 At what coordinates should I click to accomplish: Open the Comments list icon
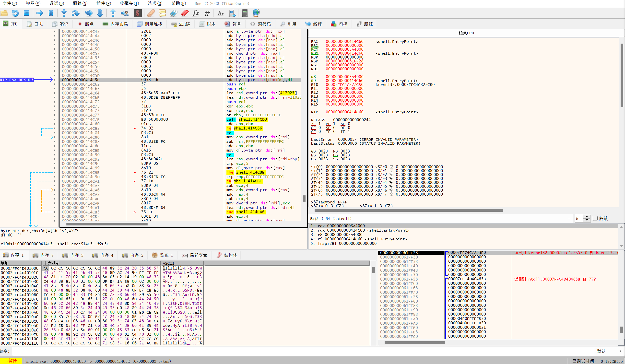162,13
